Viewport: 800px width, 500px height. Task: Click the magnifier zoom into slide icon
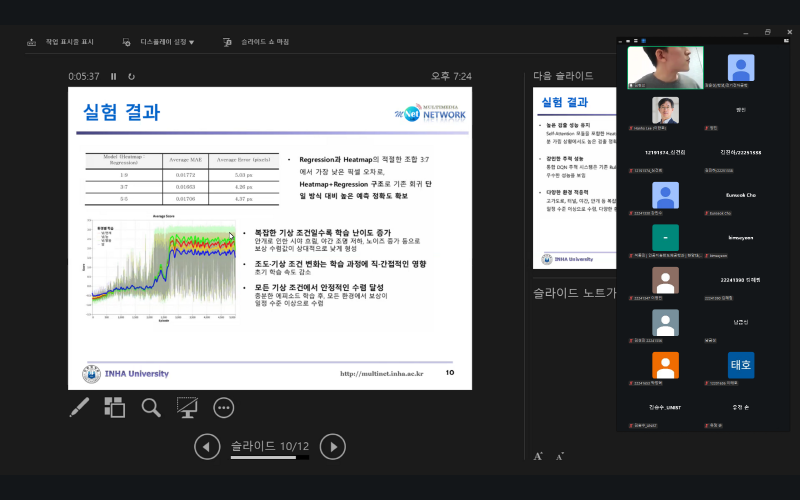(x=151, y=407)
